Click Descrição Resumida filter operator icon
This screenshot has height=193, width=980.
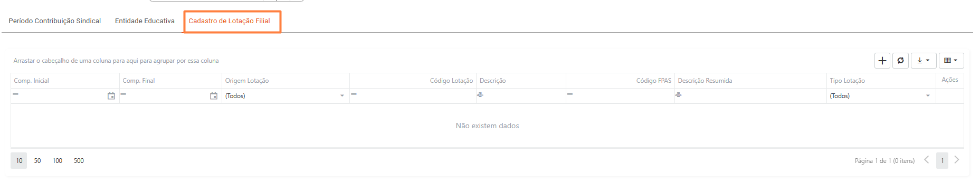pos(679,95)
